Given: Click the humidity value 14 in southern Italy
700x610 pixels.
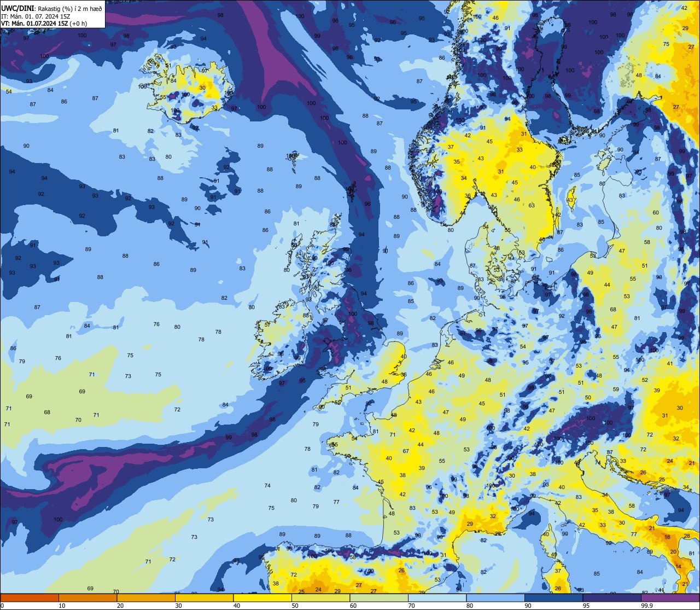Looking at the screenshot, I should pyautogui.click(x=678, y=566).
